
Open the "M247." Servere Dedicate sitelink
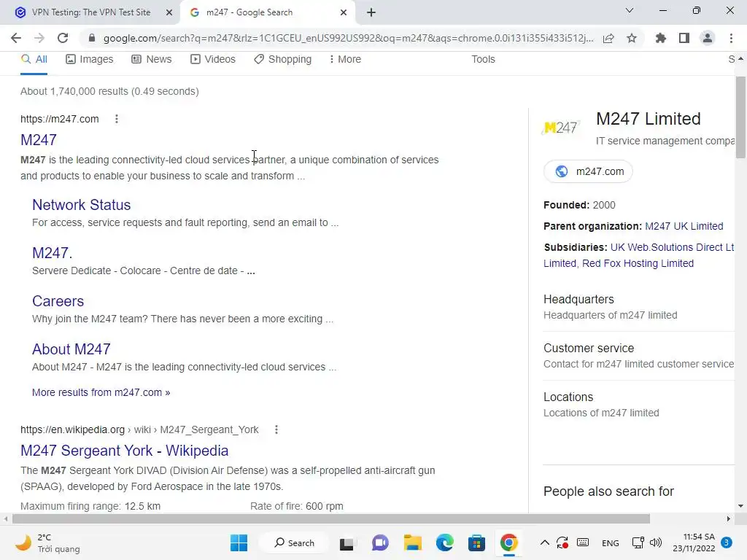53,253
